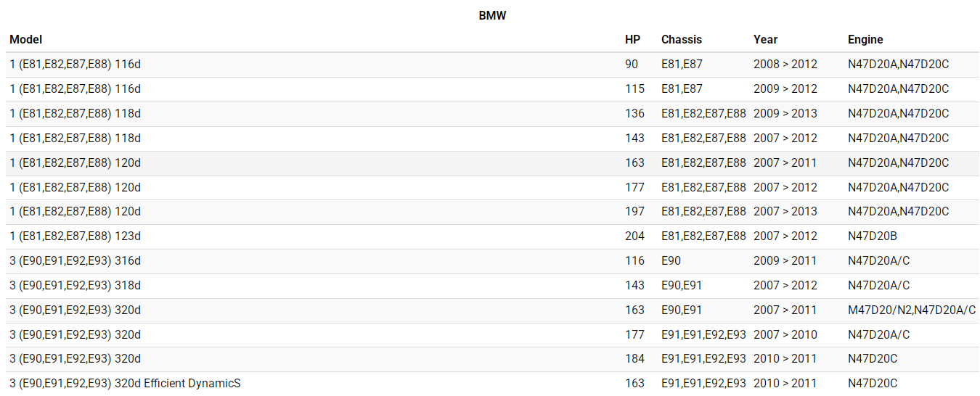This screenshot has width=980, height=396.
Task: Select the 120d row with 197 HP
Action: [x=75, y=212]
